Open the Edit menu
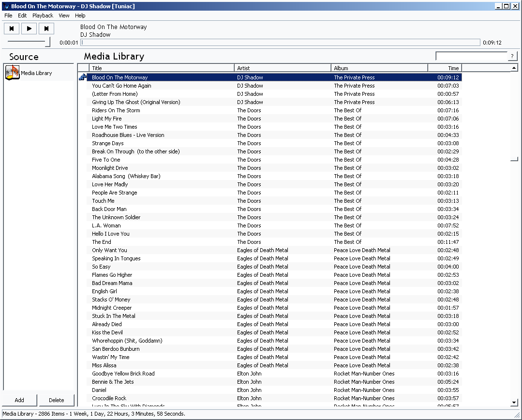The width and height of the screenshot is (522, 420). tap(22, 15)
